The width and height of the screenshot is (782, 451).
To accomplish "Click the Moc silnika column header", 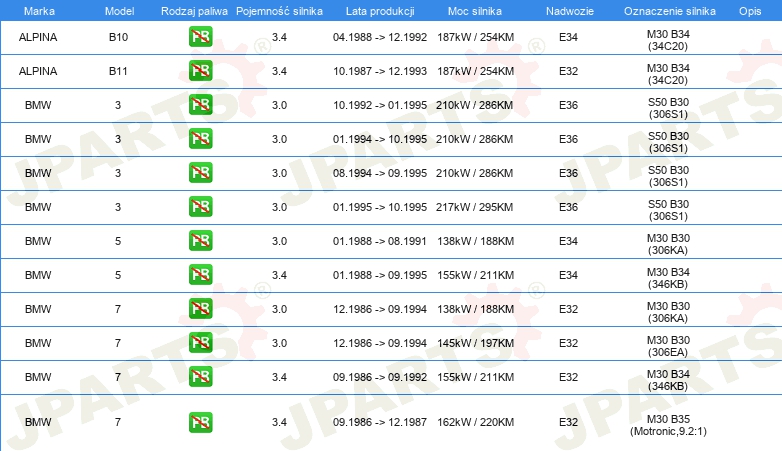I will pyautogui.click(x=475, y=11).
